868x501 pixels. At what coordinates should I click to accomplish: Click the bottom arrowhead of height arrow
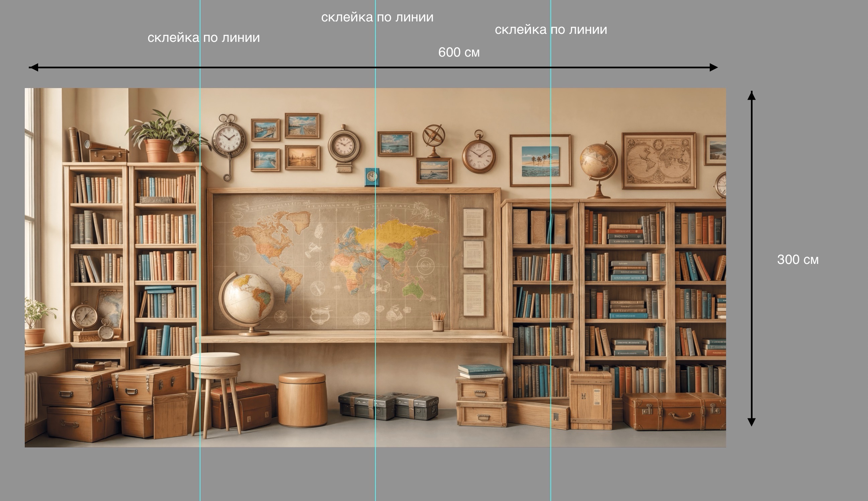752,422
